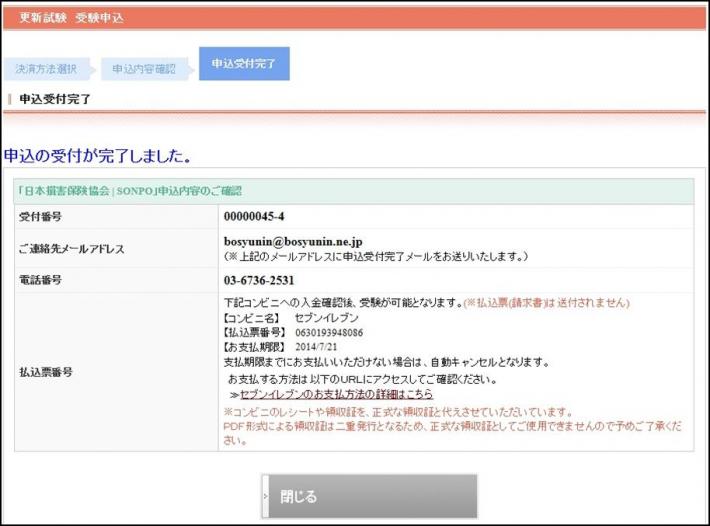Click the phone number 03-6736-2531
This screenshot has width=710, height=526.
click(x=259, y=280)
